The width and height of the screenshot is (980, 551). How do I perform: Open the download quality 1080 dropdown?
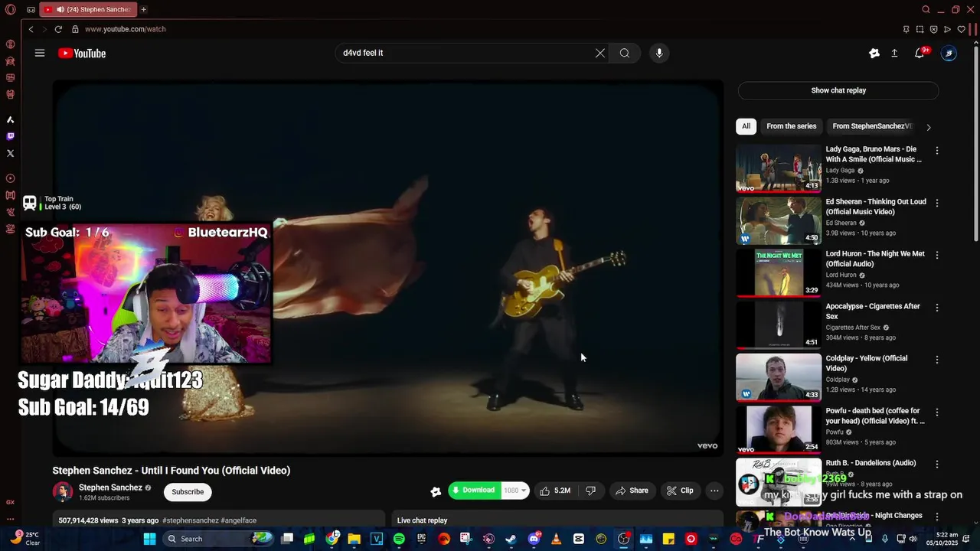coord(515,491)
